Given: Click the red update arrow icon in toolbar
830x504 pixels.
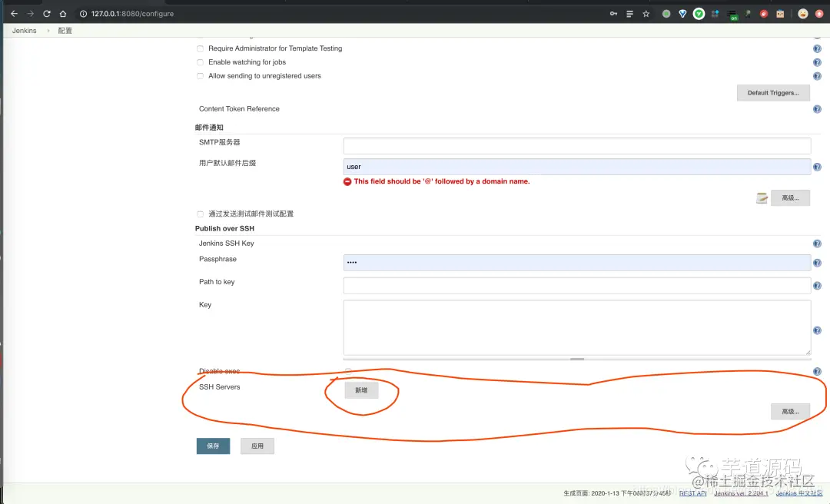Looking at the screenshot, I should (x=819, y=14).
